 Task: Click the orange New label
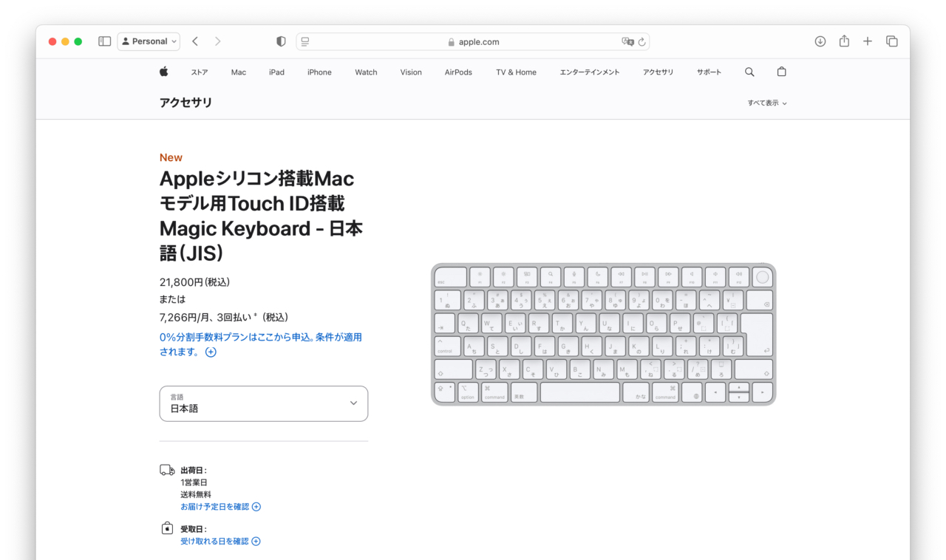(171, 157)
